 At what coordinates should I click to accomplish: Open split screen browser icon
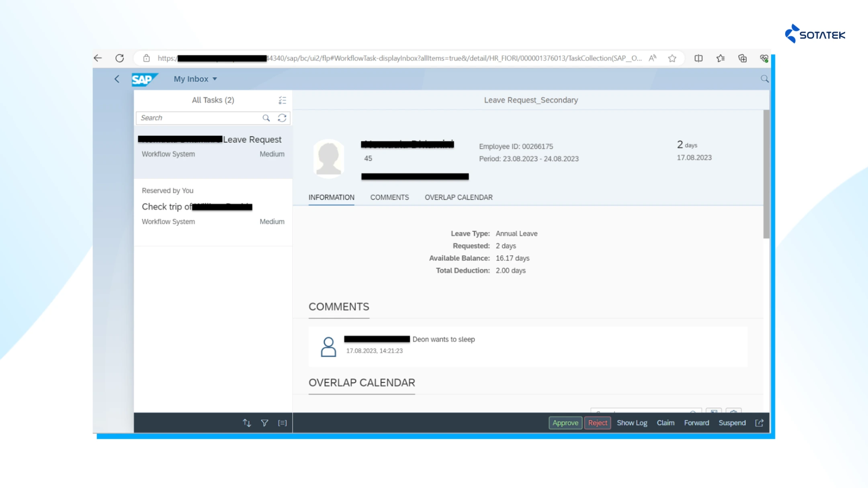pos(698,58)
